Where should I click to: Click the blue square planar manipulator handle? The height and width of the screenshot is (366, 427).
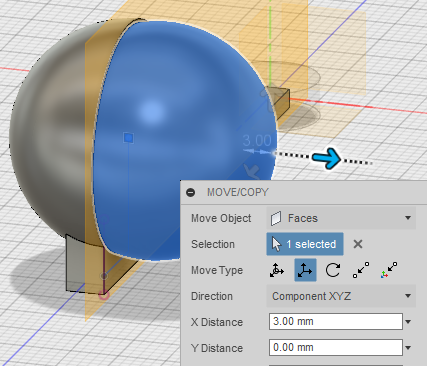click(x=129, y=138)
